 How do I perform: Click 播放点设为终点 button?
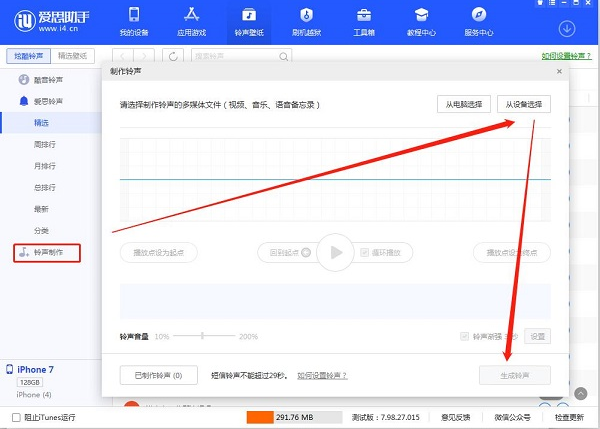point(512,253)
